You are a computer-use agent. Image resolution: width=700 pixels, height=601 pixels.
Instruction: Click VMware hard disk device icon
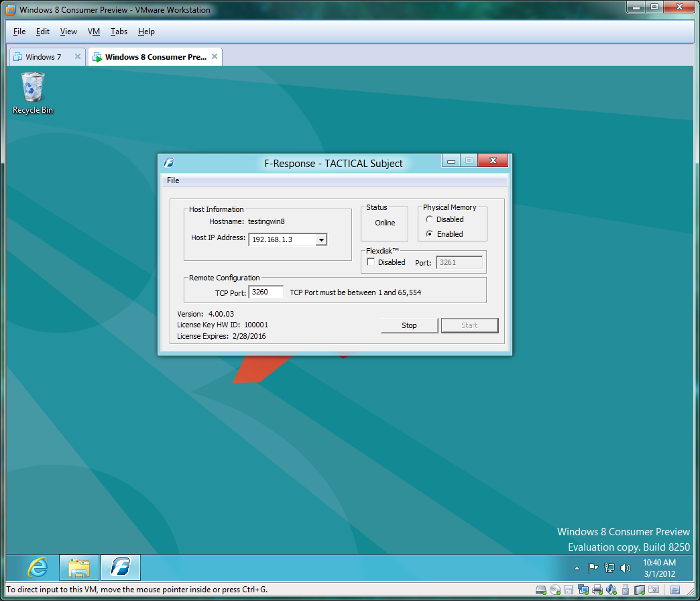click(x=540, y=590)
